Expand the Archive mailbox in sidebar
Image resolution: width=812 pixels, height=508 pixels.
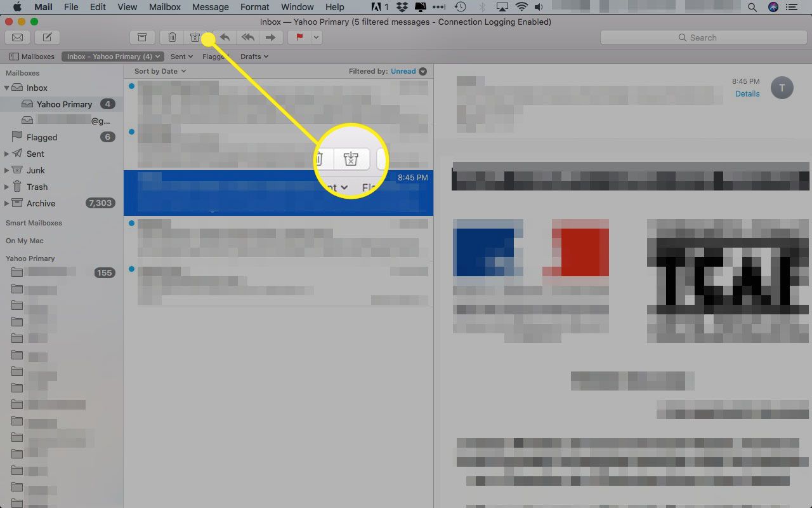(7, 203)
